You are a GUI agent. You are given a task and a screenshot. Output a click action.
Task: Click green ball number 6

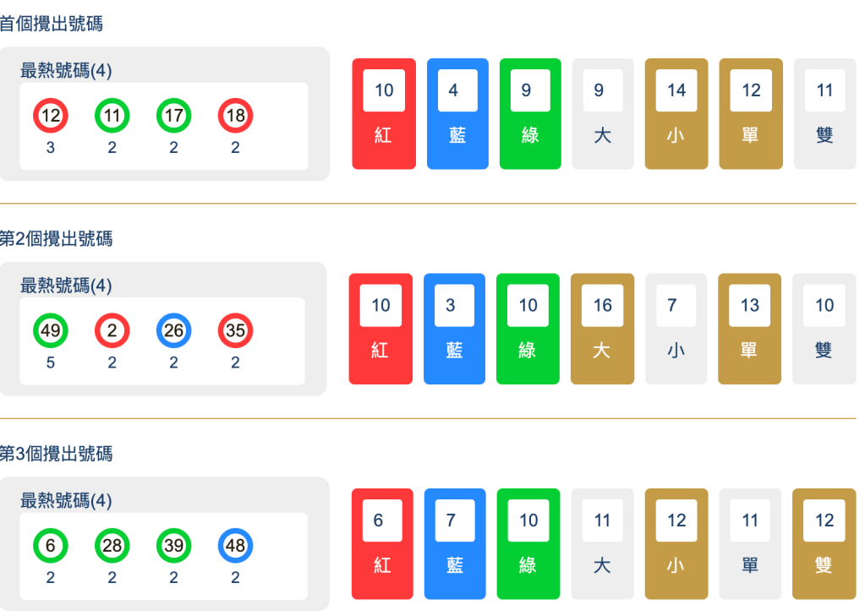51,546
